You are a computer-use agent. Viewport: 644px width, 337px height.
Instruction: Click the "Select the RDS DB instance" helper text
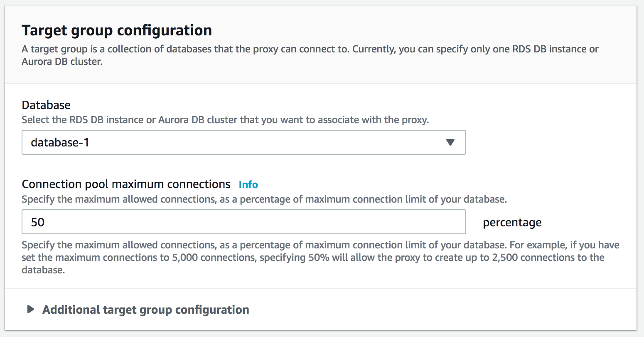(225, 120)
